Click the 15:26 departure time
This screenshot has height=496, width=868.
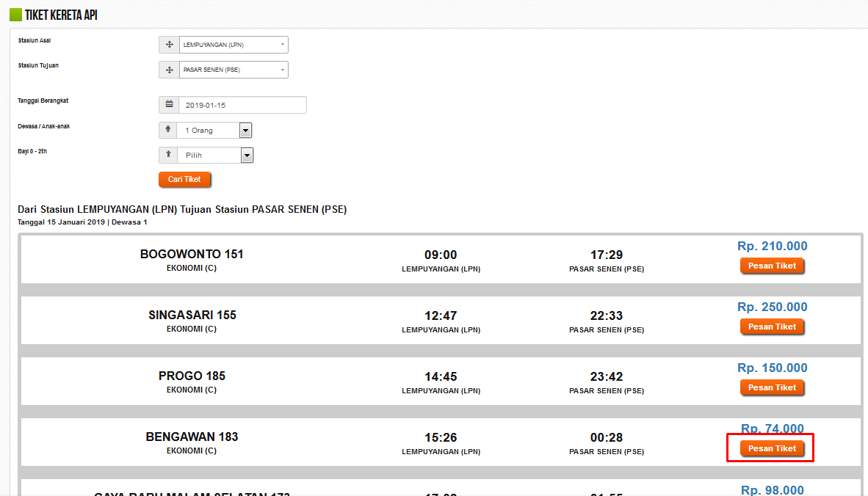[x=441, y=437]
